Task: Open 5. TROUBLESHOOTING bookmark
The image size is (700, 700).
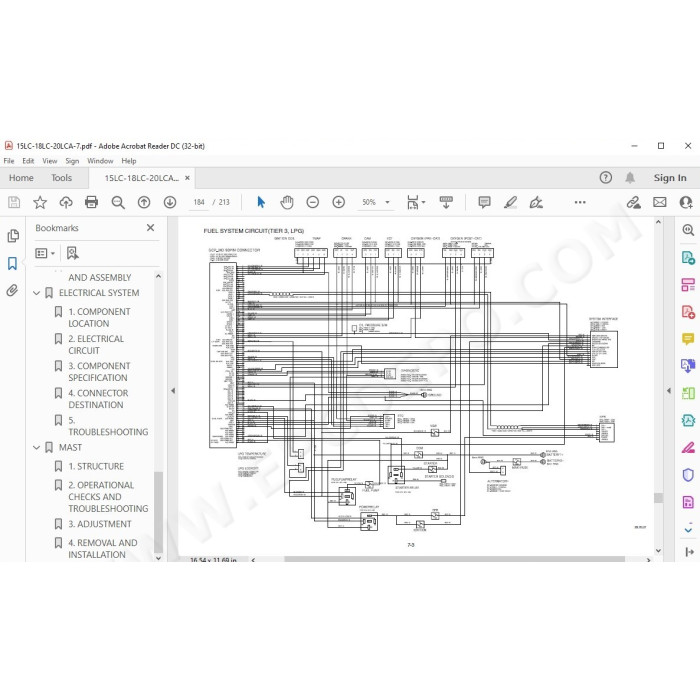Action: (x=108, y=426)
